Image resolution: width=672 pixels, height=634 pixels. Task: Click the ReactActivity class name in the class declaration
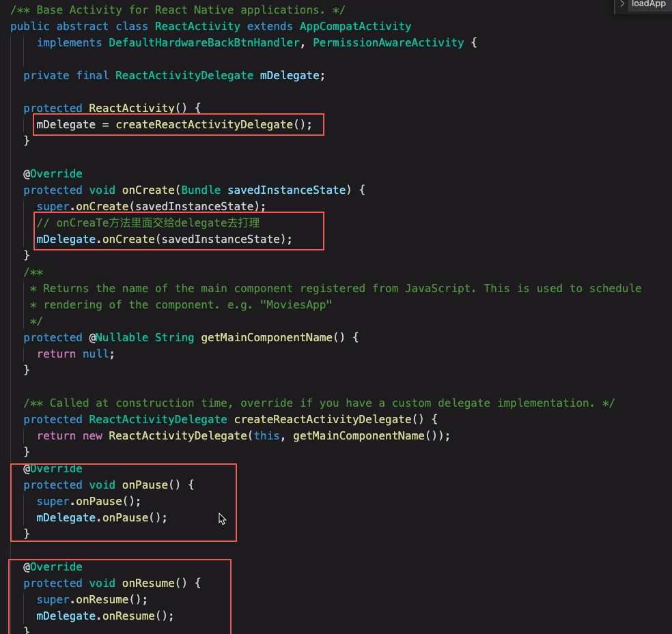197,27
